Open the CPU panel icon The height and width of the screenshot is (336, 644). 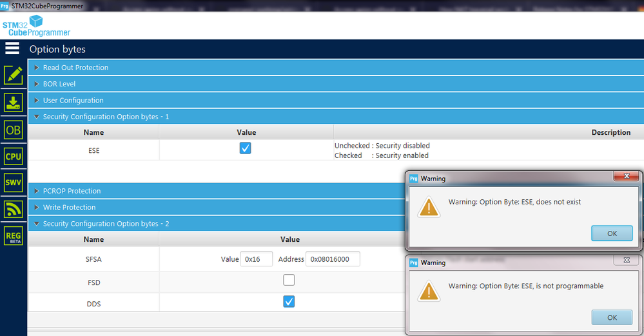(14, 157)
